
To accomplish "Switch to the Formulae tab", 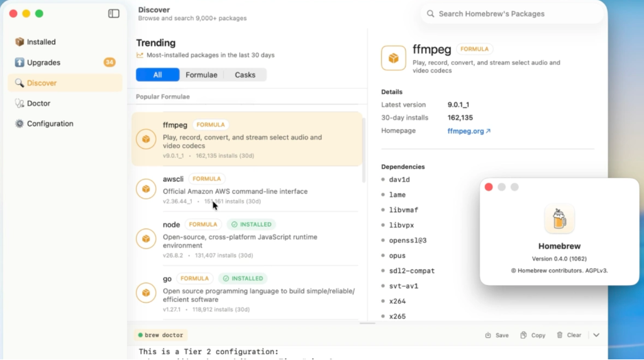I will (201, 75).
